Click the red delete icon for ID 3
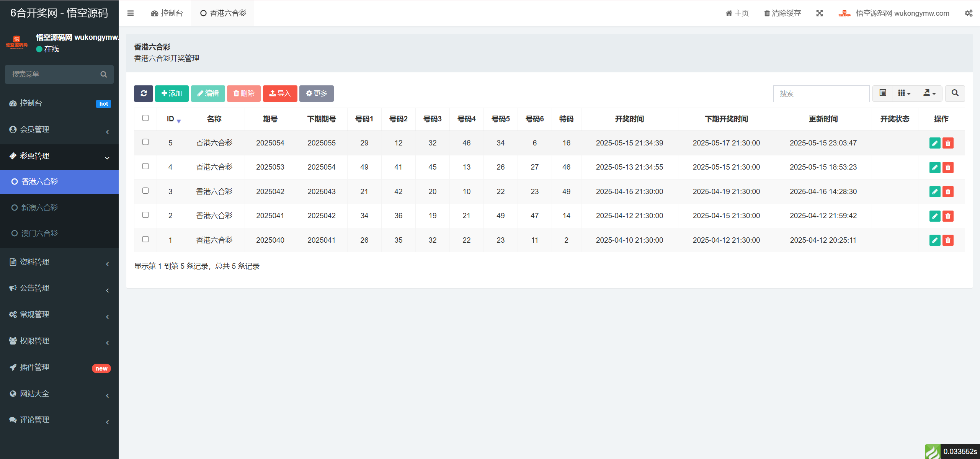Image resolution: width=980 pixels, height=459 pixels. [948, 192]
